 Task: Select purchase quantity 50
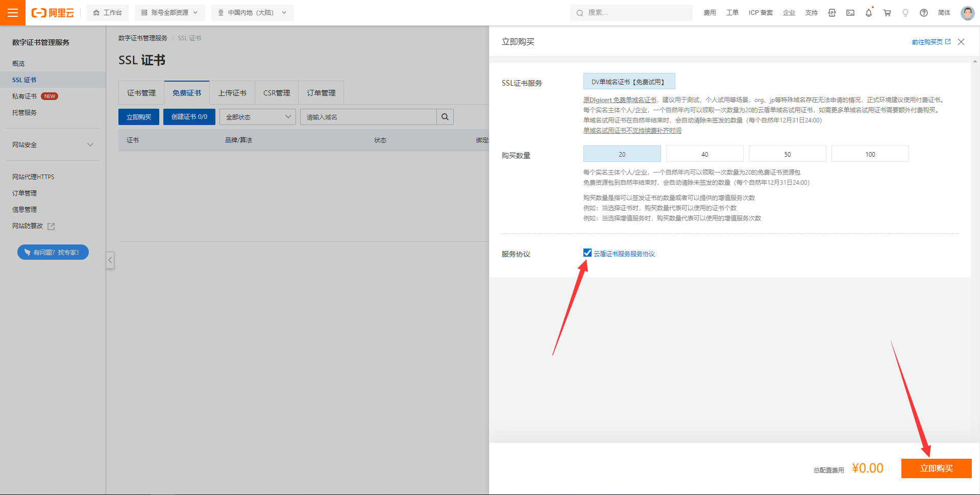pyautogui.click(x=788, y=154)
